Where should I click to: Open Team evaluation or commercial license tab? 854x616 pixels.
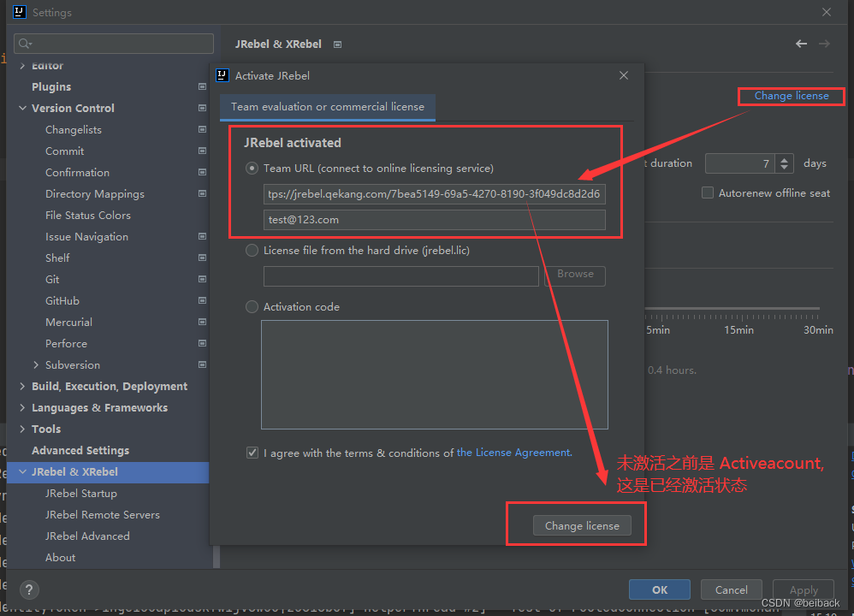tap(328, 107)
